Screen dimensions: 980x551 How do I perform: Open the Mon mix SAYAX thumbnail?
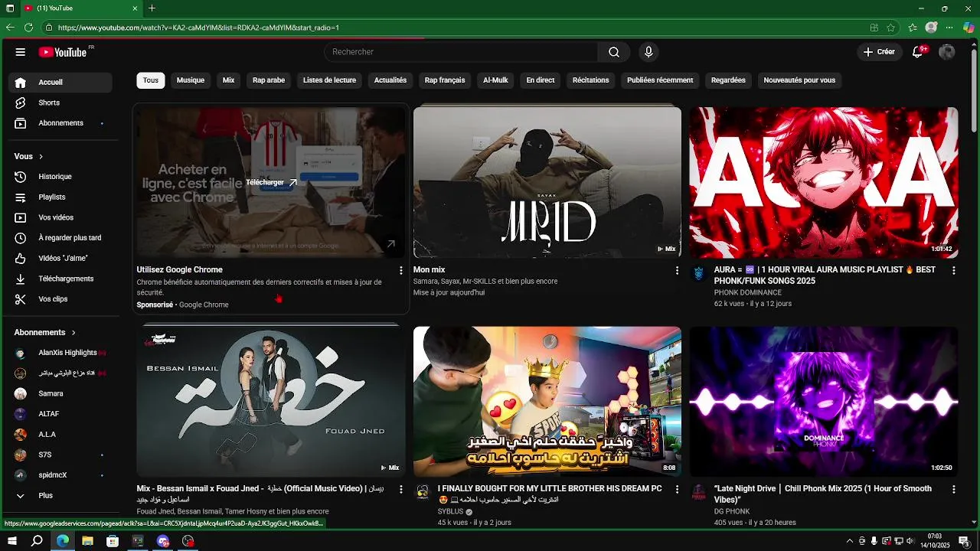[547, 182]
